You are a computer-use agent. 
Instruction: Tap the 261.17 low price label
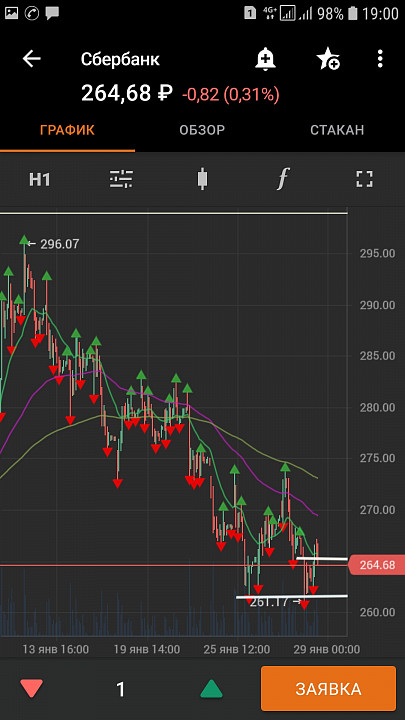click(x=270, y=602)
